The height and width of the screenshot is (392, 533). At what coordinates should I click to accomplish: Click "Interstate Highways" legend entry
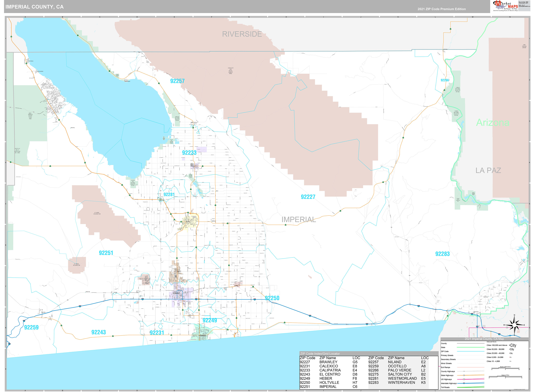(x=449, y=383)
